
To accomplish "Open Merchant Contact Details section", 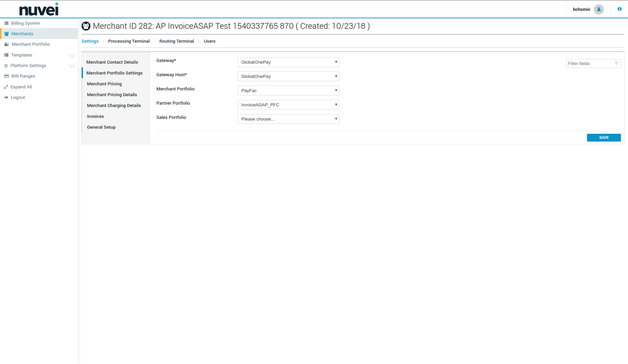I will (x=112, y=62).
